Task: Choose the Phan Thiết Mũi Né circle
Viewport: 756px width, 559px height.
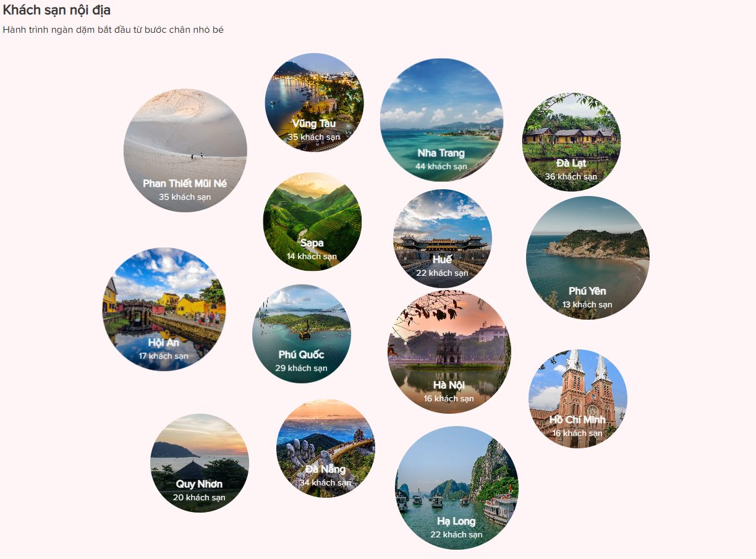Action: coord(185,150)
